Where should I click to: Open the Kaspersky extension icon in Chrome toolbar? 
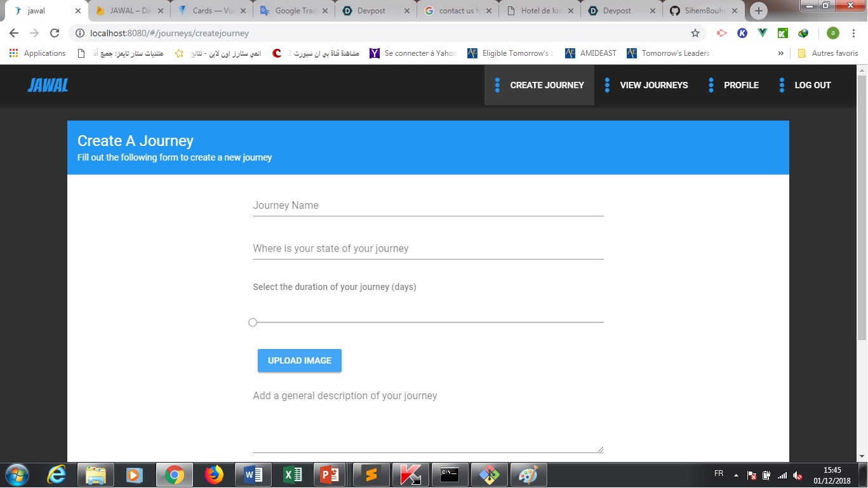(742, 32)
